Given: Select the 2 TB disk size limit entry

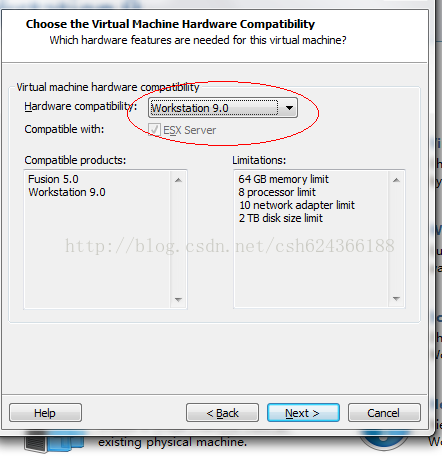Looking at the screenshot, I should (281, 218).
